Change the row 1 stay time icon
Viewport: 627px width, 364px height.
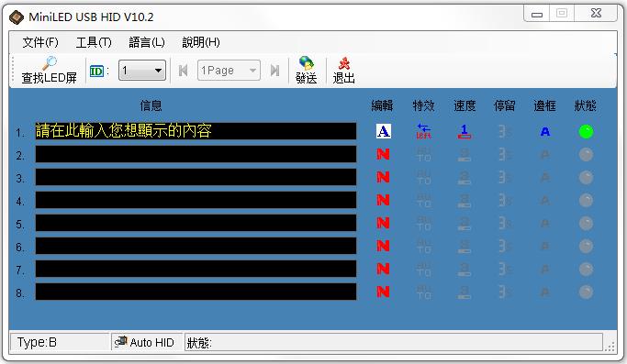[x=505, y=131]
